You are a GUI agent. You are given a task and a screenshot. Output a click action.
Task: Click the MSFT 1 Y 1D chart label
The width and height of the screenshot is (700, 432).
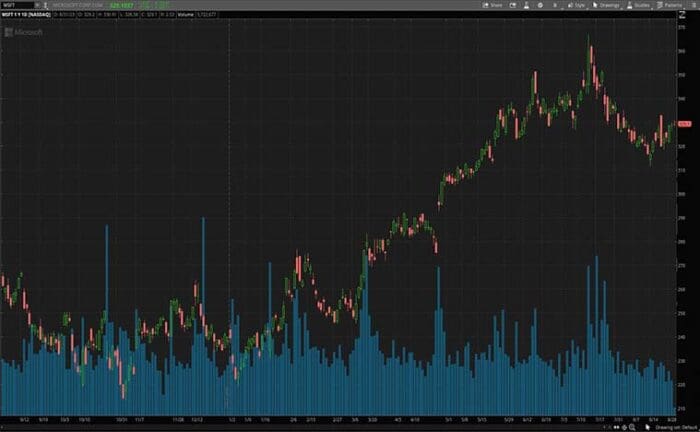pos(26,15)
